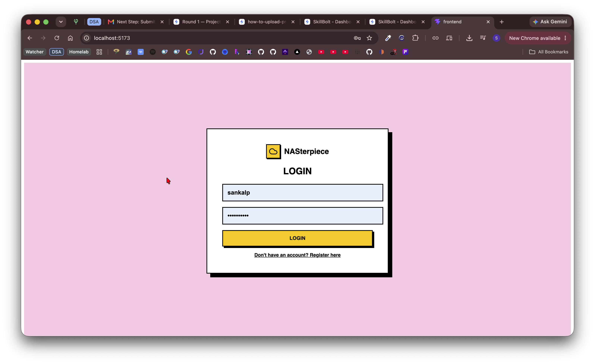The height and width of the screenshot is (364, 595).
Task: Expand the Watcher bookmark folder
Action: coord(35,52)
